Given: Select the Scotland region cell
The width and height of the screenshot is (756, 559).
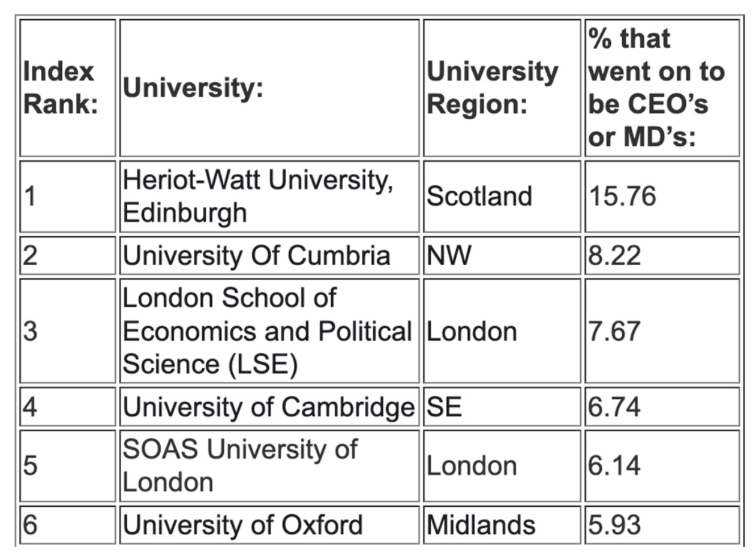Looking at the screenshot, I should click(502, 196).
